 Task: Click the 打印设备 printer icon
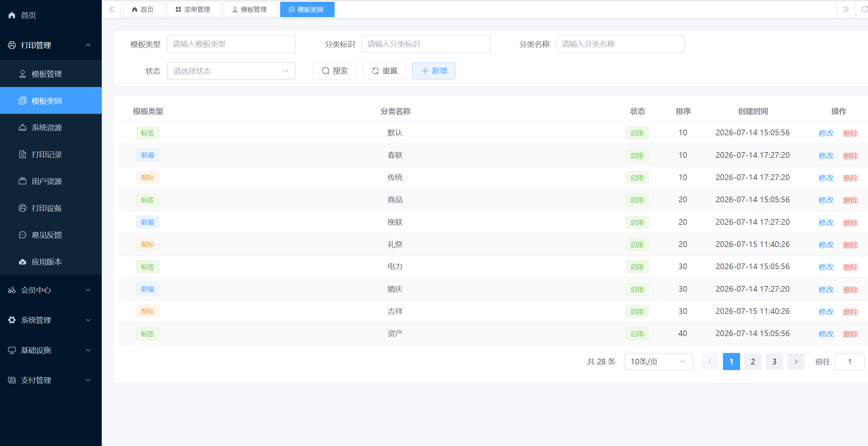click(x=23, y=208)
